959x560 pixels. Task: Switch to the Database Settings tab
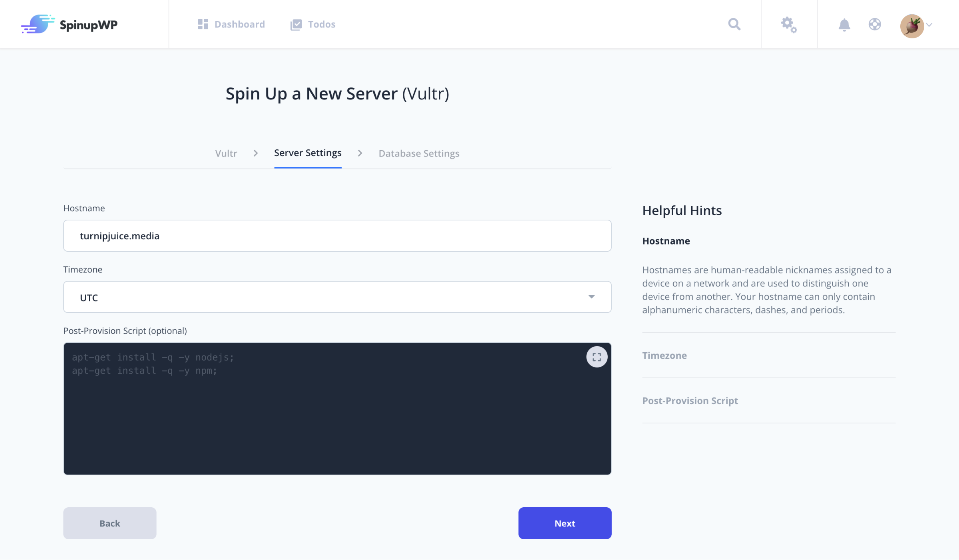coord(418,153)
